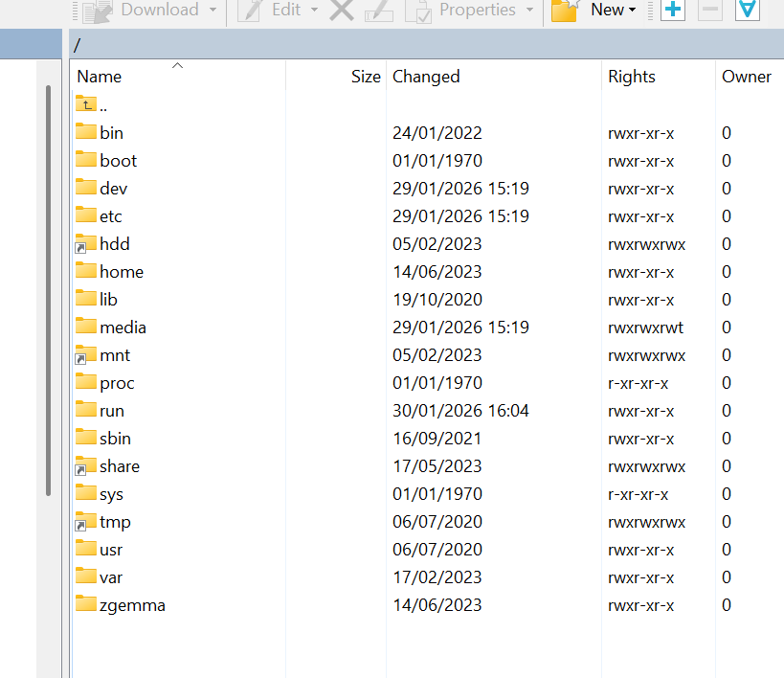784x678 pixels.
Task: Select the home folder icon
Action: 86,270
